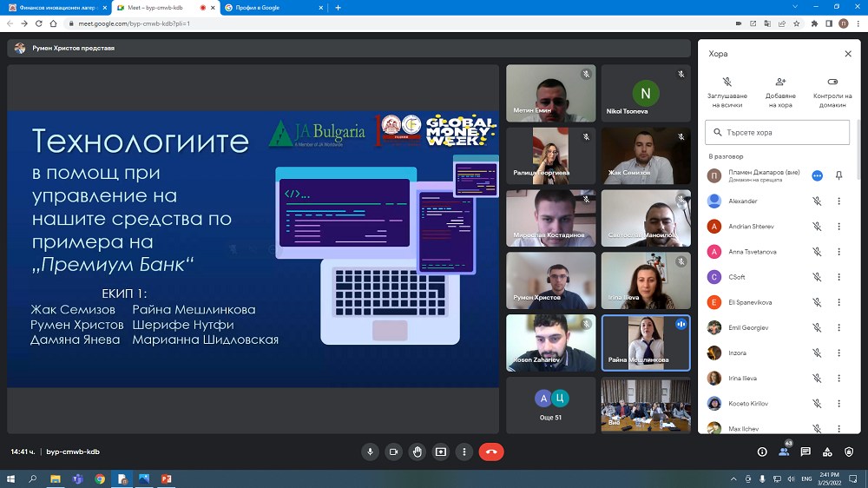Screen dimensions: 868x488
Task: Open a new browser tab
Action: 339,8
